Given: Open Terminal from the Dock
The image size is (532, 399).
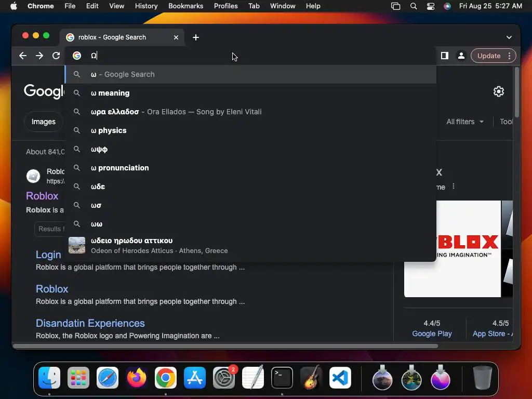Looking at the screenshot, I should tap(282, 378).
